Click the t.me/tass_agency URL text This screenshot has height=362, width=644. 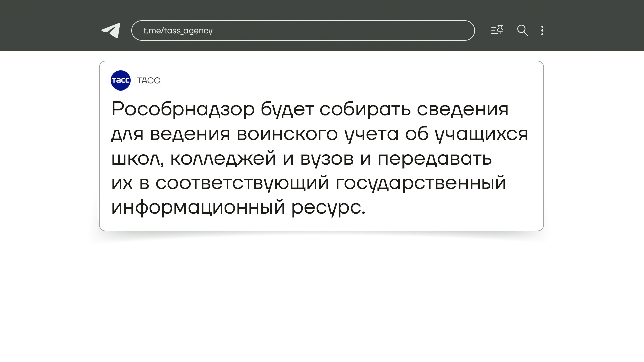coord(178,31)
